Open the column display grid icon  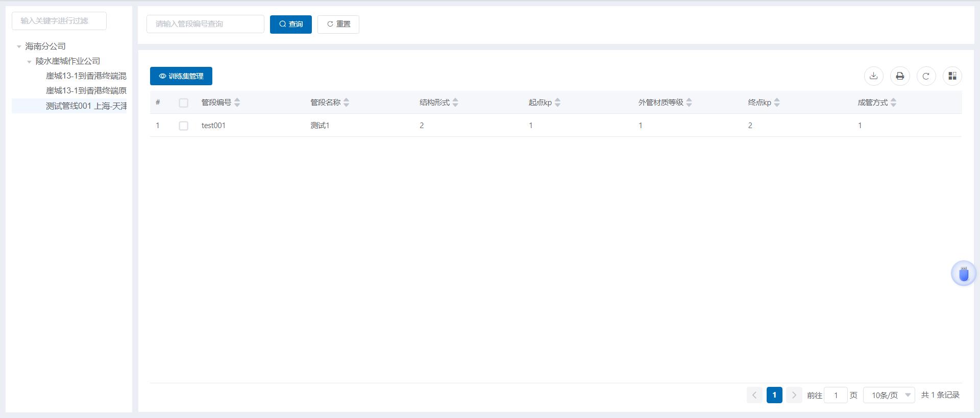tap(952, 76)
